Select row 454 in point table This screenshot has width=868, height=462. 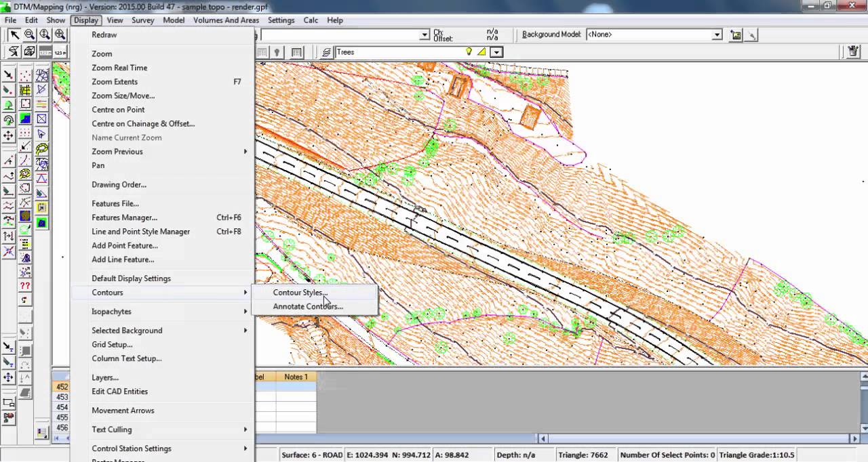pyautogui.click(x=62, y=407)
